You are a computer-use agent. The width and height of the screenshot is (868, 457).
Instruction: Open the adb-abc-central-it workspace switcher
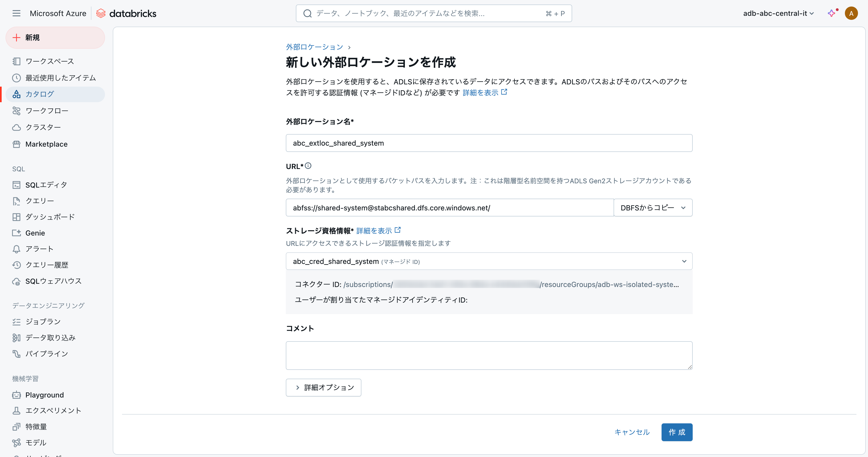tap(778, 14)
